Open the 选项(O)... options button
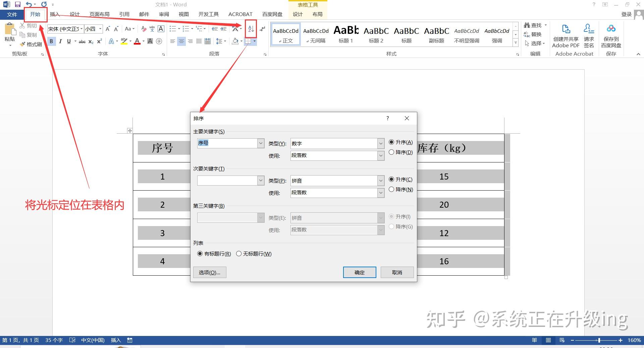 point(210,272)
